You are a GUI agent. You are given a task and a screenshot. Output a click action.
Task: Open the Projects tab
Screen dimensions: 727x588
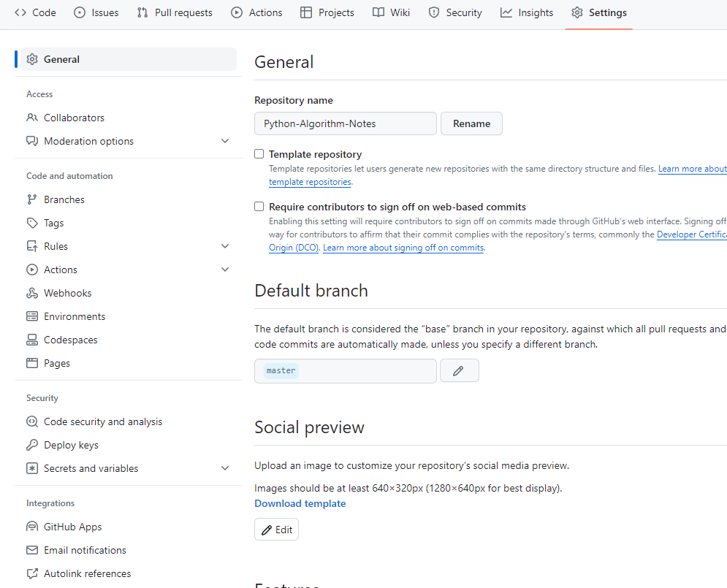(327, 12)
